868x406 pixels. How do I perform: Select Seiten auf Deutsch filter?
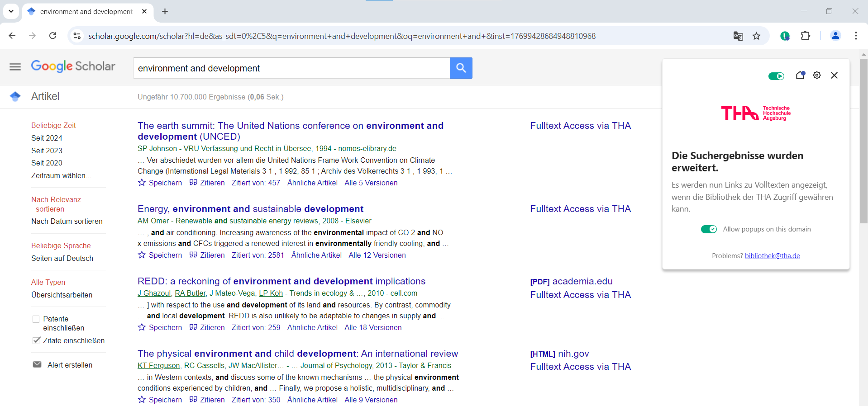62,258
